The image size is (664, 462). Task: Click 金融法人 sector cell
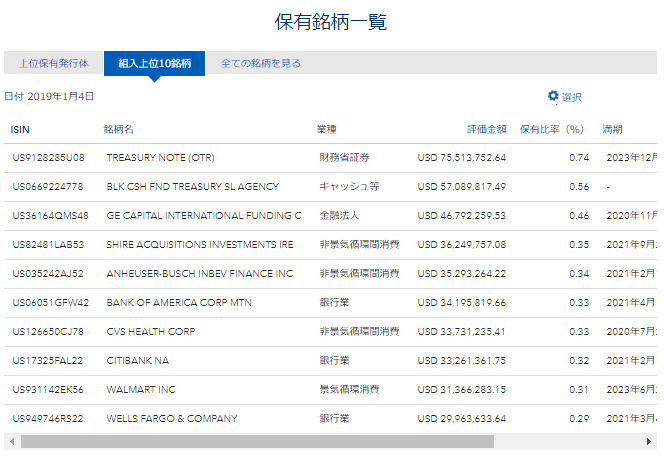tap(339, 216)
